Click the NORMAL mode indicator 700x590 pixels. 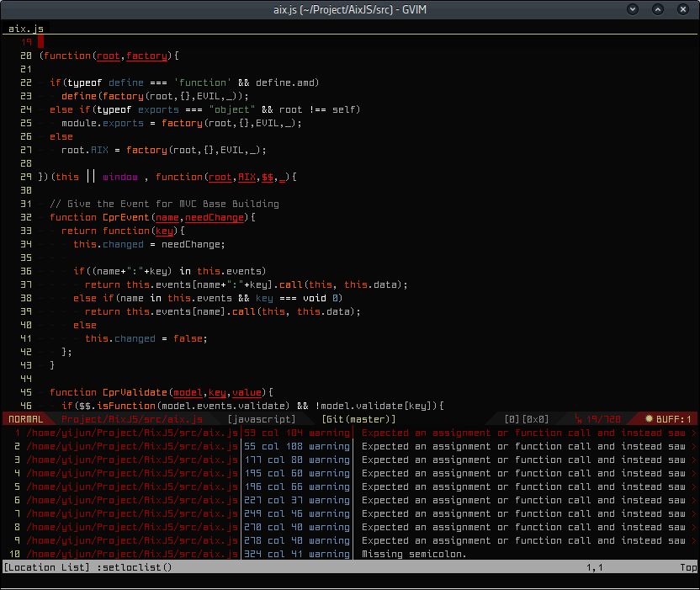pyautogui.click(x=25, y=419)
